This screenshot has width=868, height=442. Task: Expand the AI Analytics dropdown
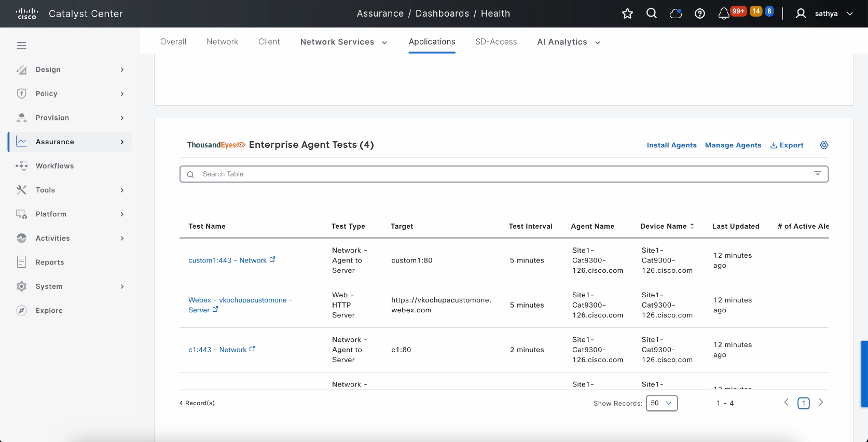point(568,42)
